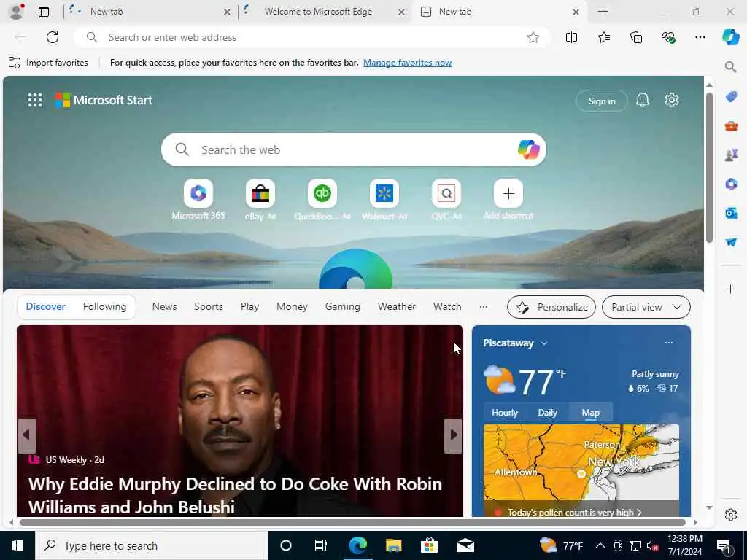Open sidebar Shopping tag icon
747x560 pixels.
pos(731,97)
